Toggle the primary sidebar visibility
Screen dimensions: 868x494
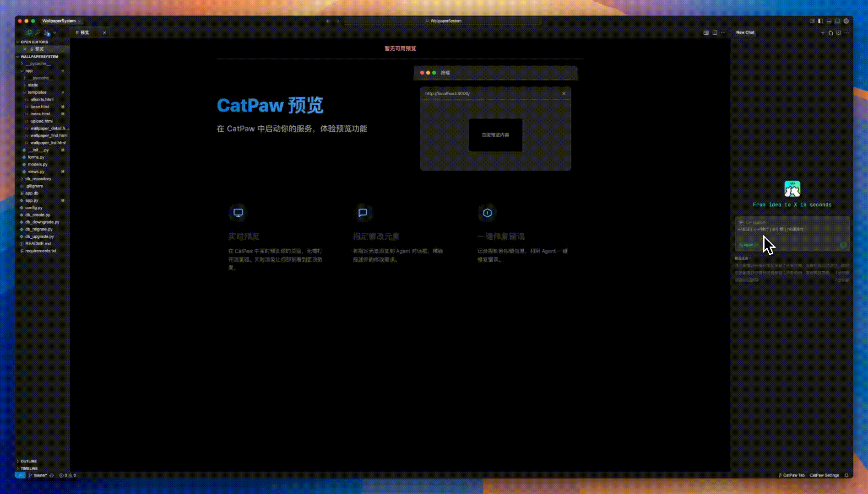[x=820, y=21]
